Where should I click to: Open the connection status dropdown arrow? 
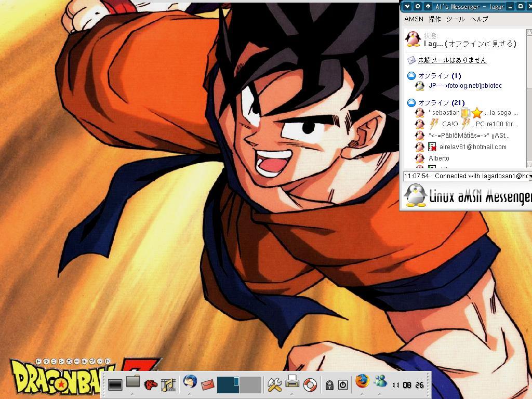[x=529, y=176]
